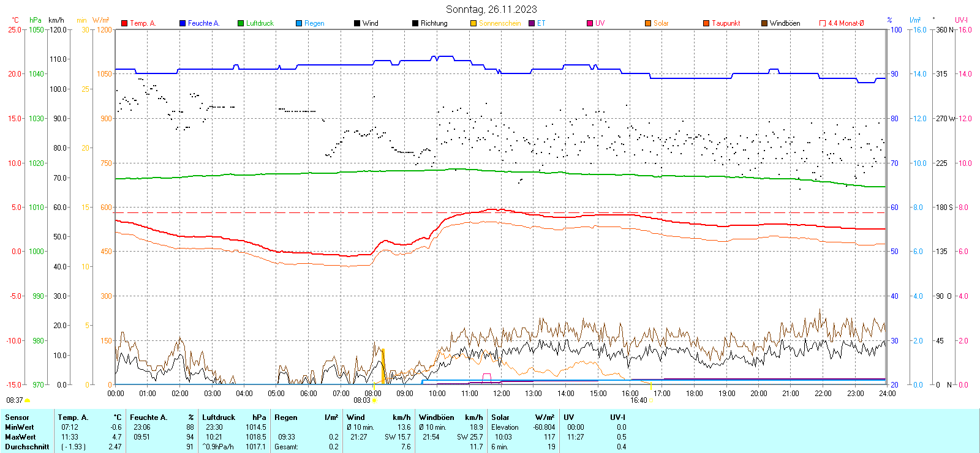Click the green Luftdruck legend square
Viewport: 980px width, 453px height.
[x=241, y=23]
